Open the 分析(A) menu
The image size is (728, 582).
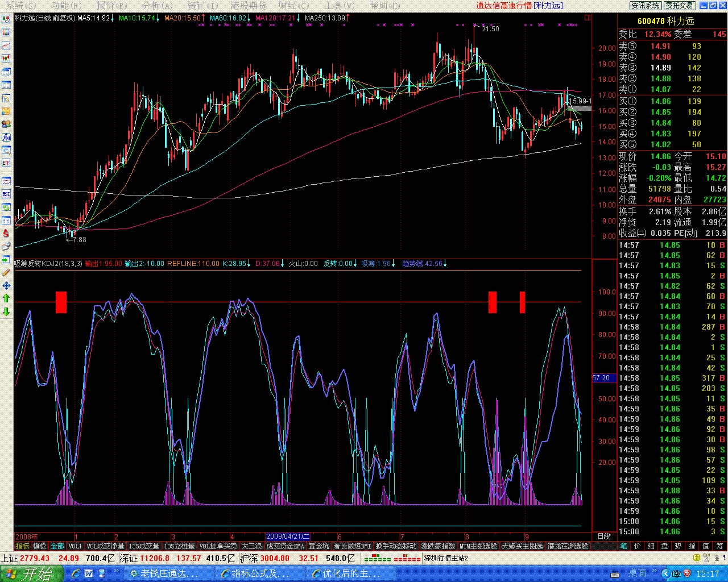[x=157, y=6]
